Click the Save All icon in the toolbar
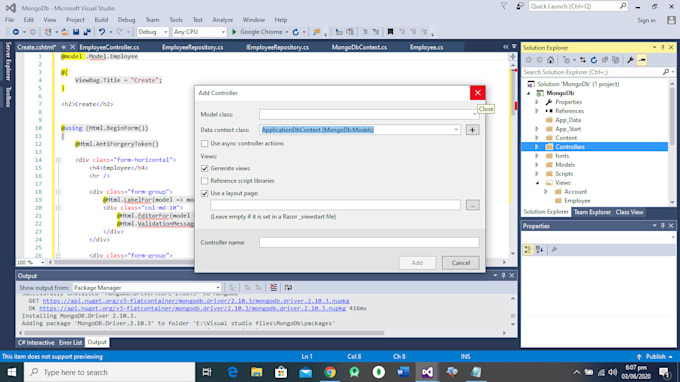Viewport: 680px width, 382px height. pyautogui.click(x=87, y=32)
